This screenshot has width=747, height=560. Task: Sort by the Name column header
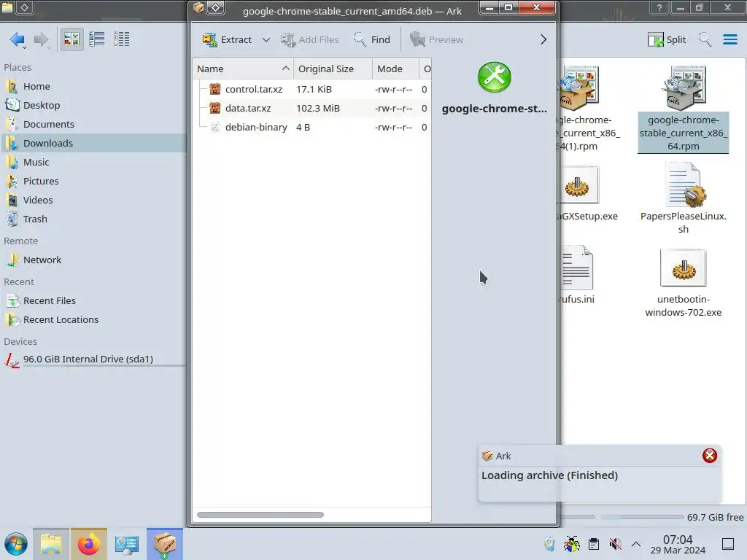(x=243, y=69)
